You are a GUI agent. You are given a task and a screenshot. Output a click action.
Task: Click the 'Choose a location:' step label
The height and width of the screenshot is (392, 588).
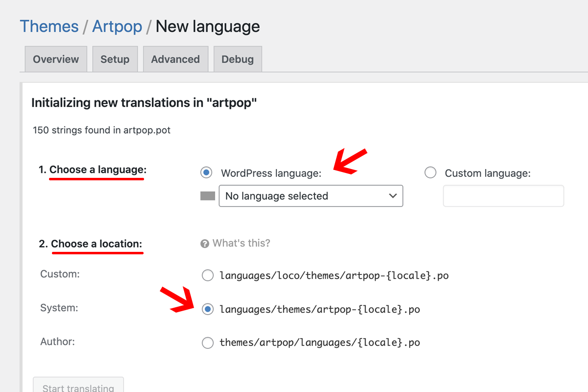click(97, 244)
